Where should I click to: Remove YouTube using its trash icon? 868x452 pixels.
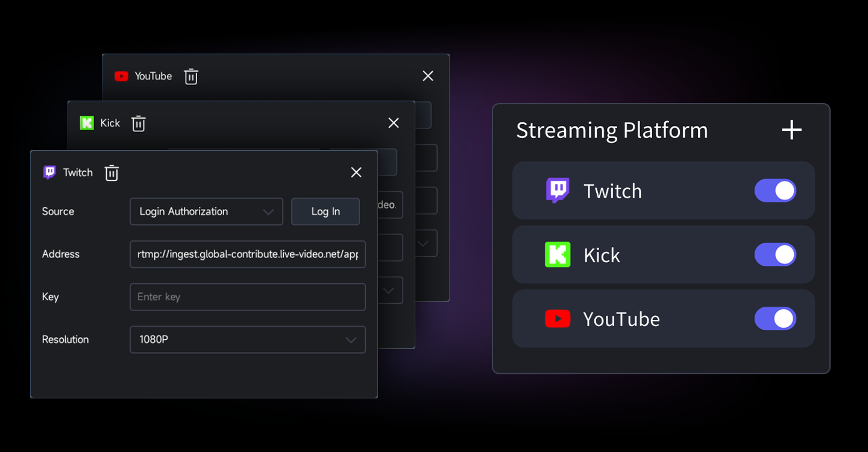(191, 77)
